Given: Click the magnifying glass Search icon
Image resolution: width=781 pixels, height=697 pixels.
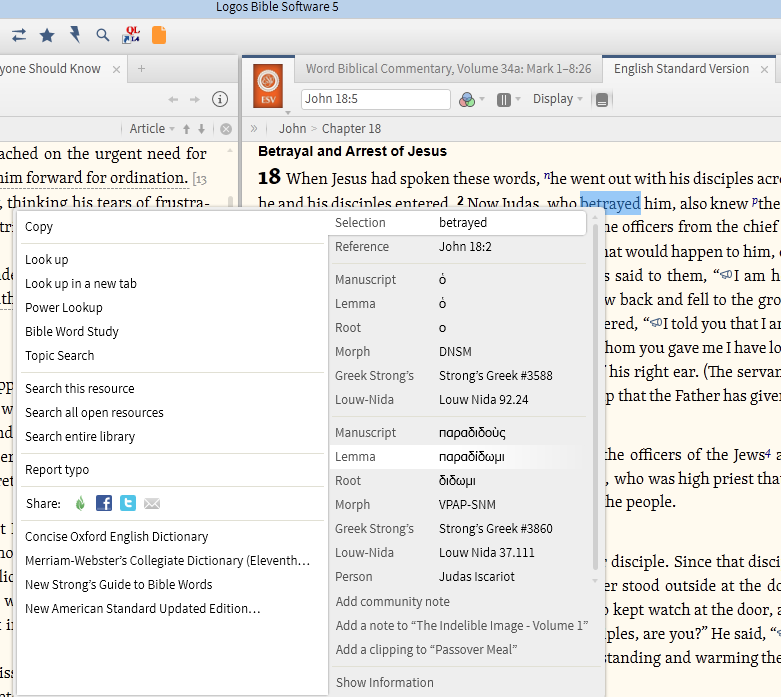Looking at the screenshot, I should [103, 35].
